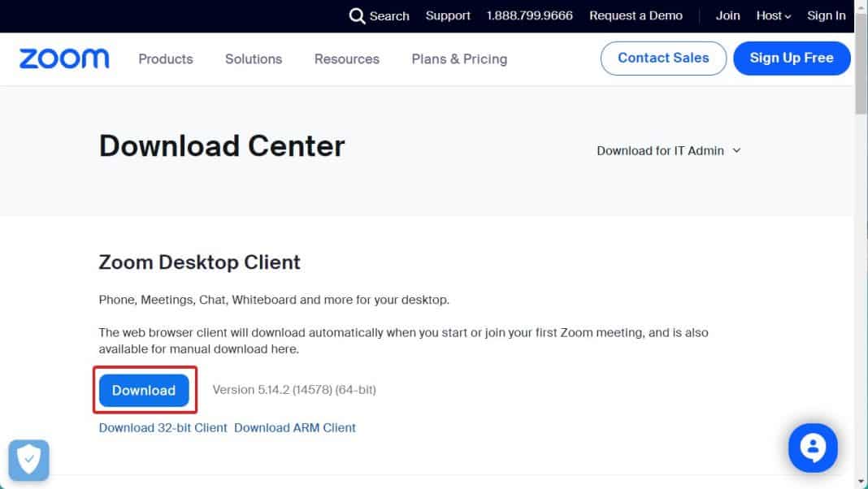Click the Zoom logo

(63, 58)
